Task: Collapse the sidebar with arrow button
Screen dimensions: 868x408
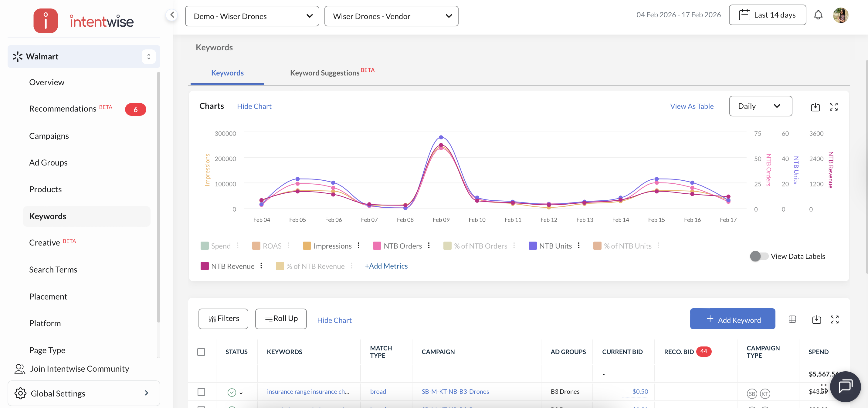Action: coord(172,15)
